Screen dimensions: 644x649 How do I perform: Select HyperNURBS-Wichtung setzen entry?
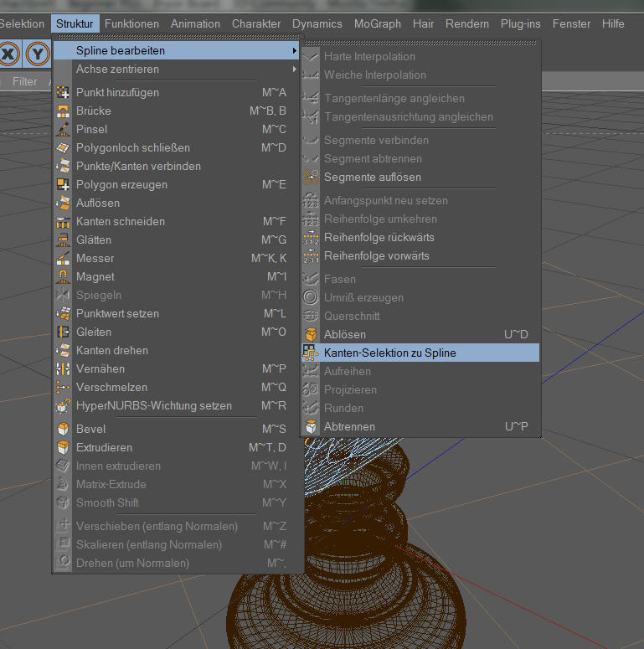178,405
